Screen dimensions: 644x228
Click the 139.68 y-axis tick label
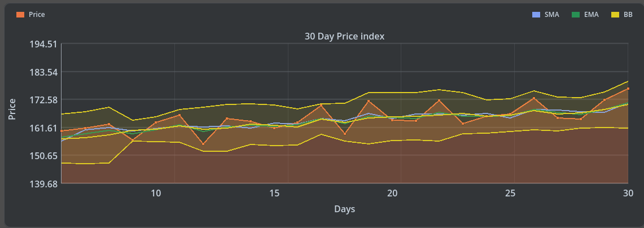point(43,184)
